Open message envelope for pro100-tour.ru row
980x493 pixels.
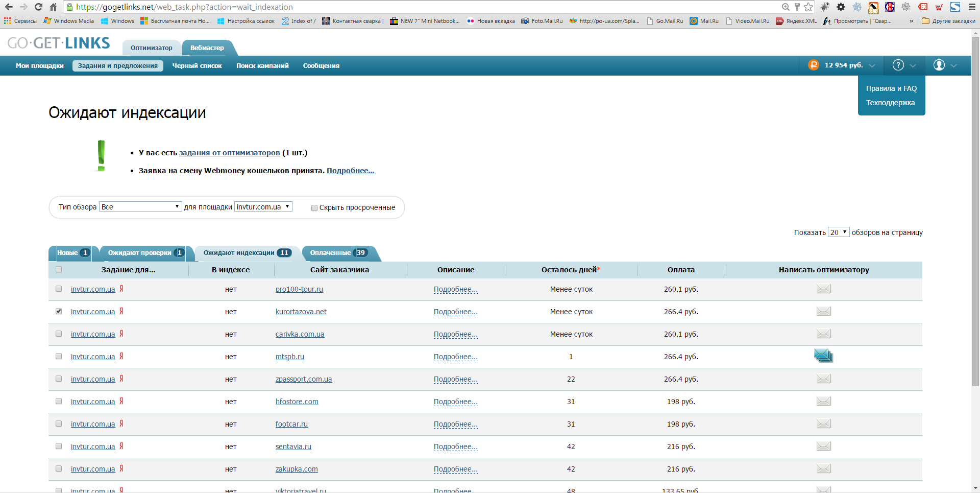[823, 289]
